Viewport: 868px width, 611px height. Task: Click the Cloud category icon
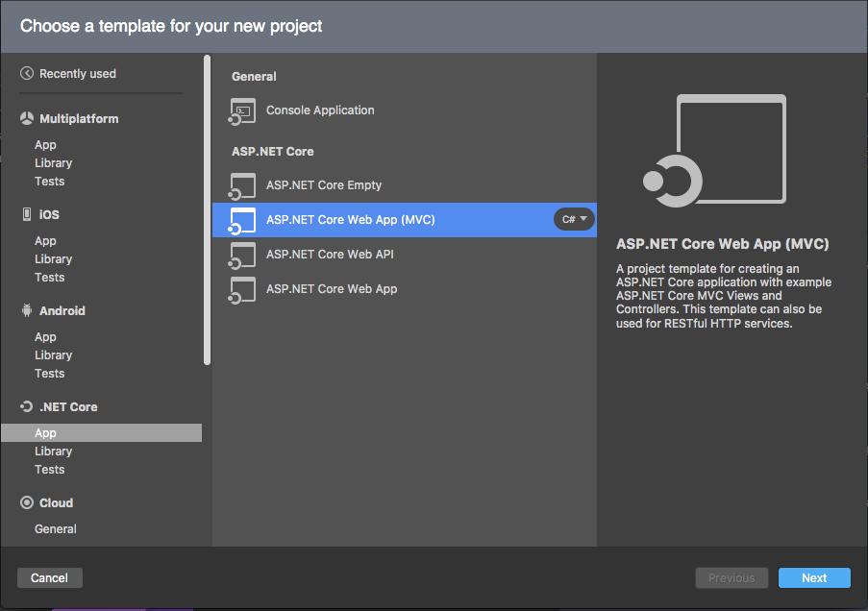click(27, 502)
